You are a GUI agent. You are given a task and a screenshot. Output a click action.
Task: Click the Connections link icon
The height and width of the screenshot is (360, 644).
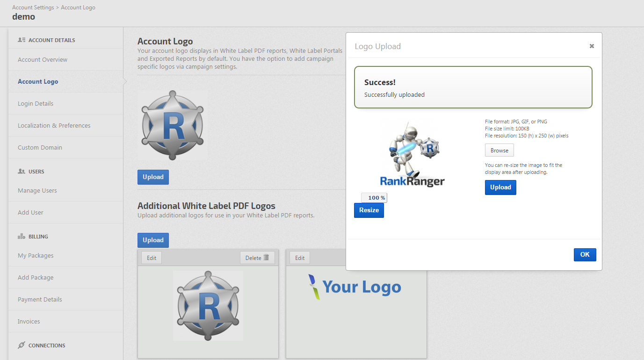22,346
